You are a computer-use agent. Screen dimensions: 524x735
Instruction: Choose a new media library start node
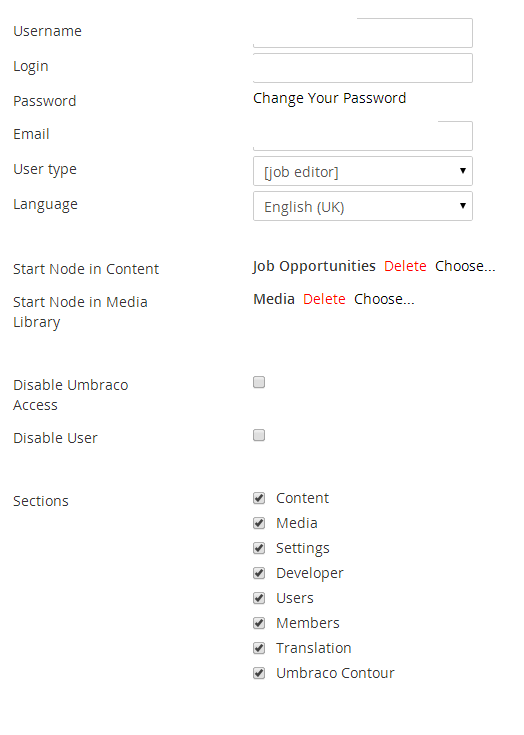click(x=384, y=299)
